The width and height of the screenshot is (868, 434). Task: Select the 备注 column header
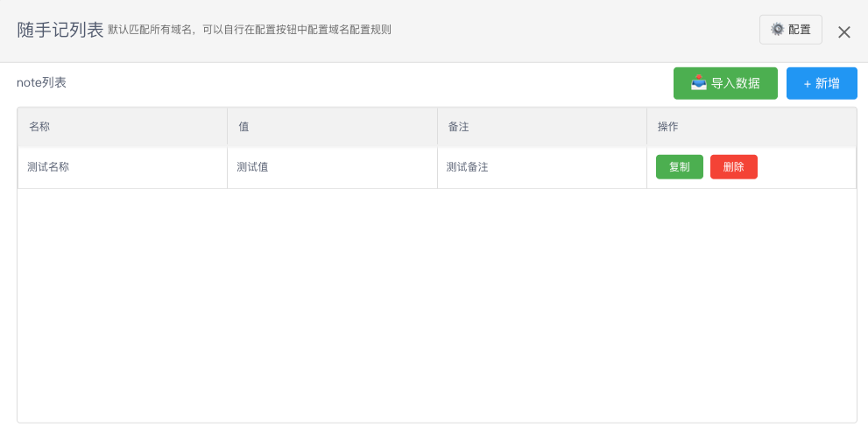tap(458, 127)
